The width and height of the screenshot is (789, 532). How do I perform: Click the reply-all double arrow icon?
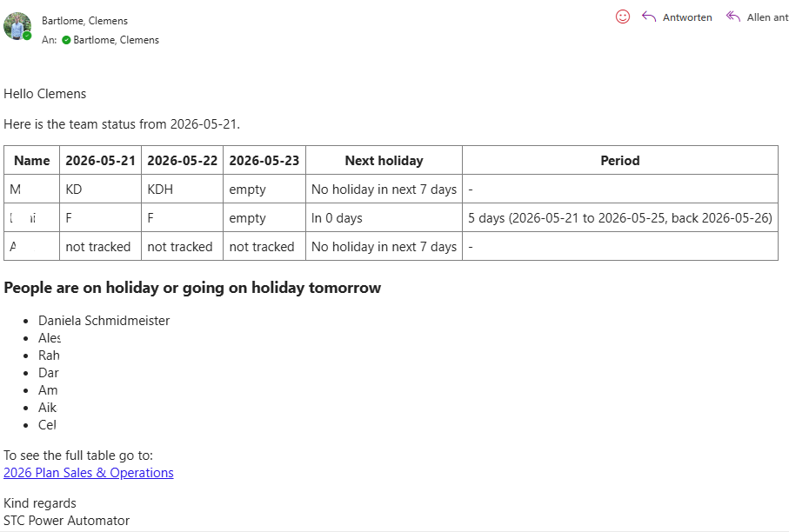(x=733, y=17)
